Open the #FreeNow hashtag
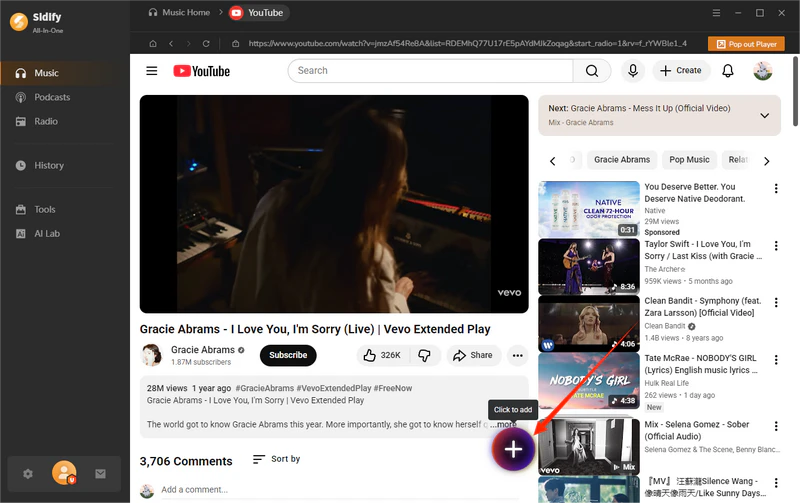 393,388
